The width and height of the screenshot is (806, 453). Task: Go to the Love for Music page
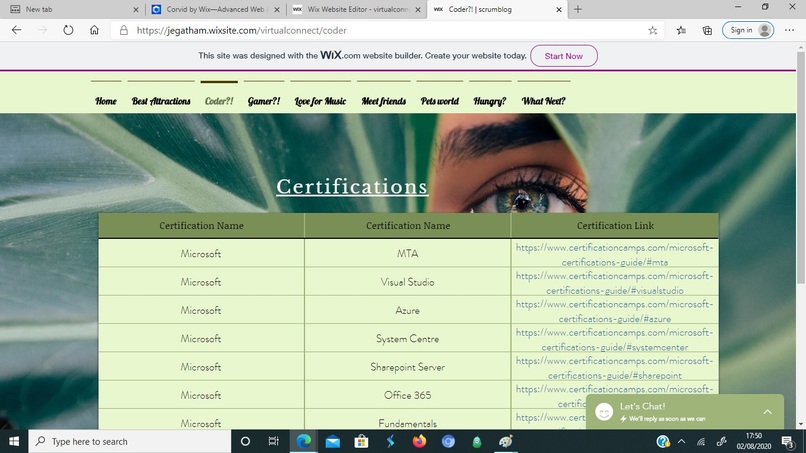pyautogui.click(x=320, y=101)
